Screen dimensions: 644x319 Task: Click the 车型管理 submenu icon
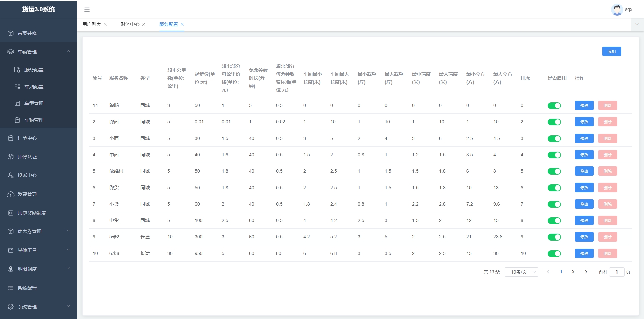[17, 103]
